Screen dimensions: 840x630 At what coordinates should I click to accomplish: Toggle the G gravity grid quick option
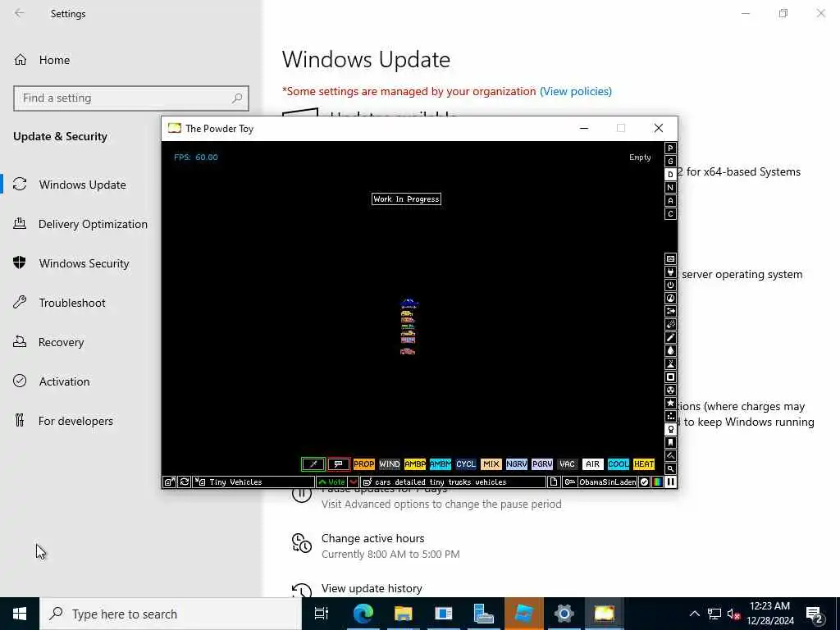(x=670, y=162)
